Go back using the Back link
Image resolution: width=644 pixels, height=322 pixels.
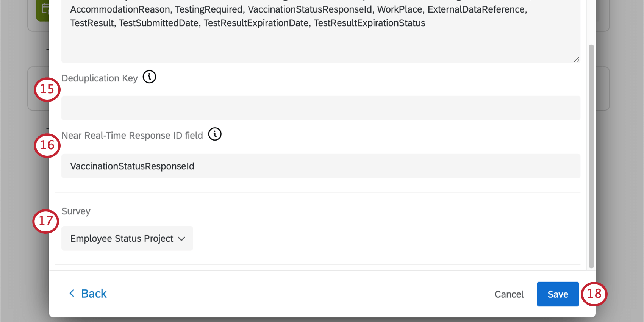click(x=94, y=294)
